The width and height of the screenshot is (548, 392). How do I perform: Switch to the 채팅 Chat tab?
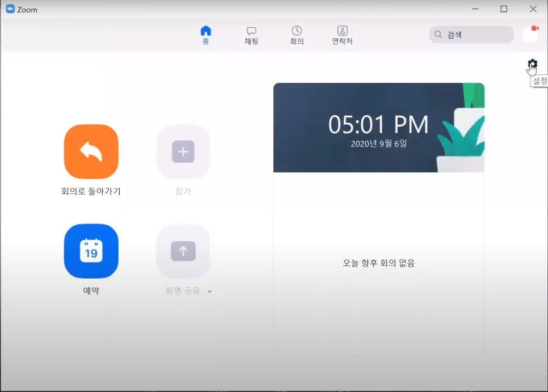point(251,36)
